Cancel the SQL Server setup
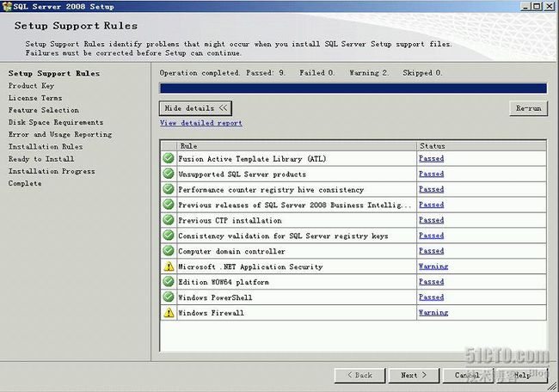559x392 pixels. (x=467, y=376)
